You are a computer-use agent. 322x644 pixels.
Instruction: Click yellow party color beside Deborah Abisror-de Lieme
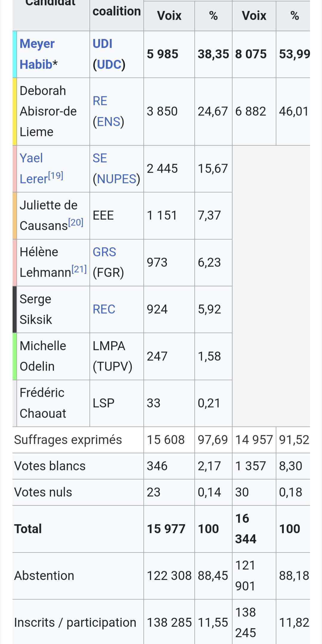point(15,112)
